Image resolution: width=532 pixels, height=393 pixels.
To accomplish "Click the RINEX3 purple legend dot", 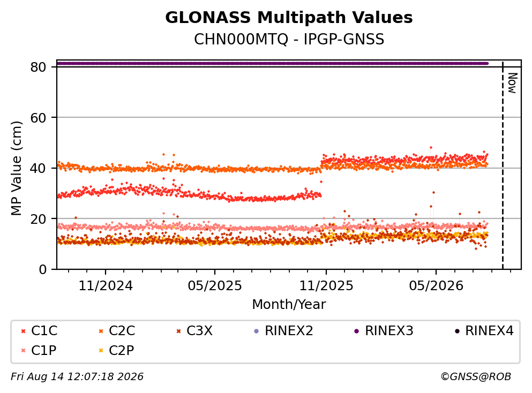I will tap(357, 331).
